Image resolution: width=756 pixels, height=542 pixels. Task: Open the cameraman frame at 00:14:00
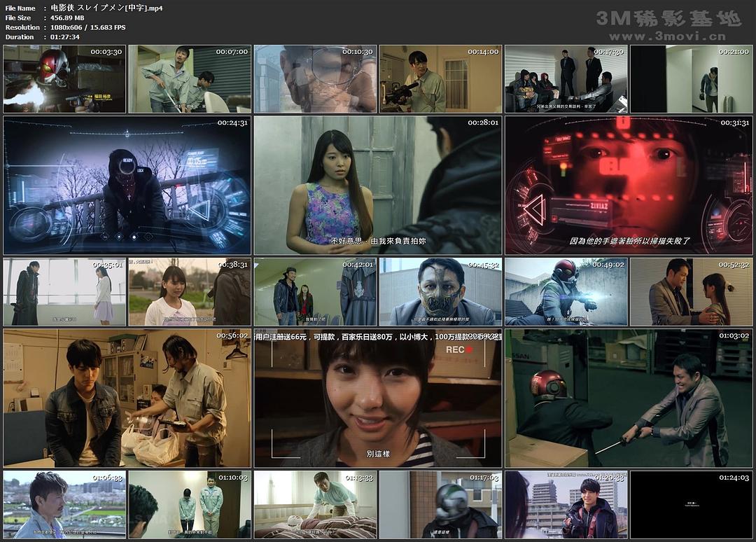[440, 79]
